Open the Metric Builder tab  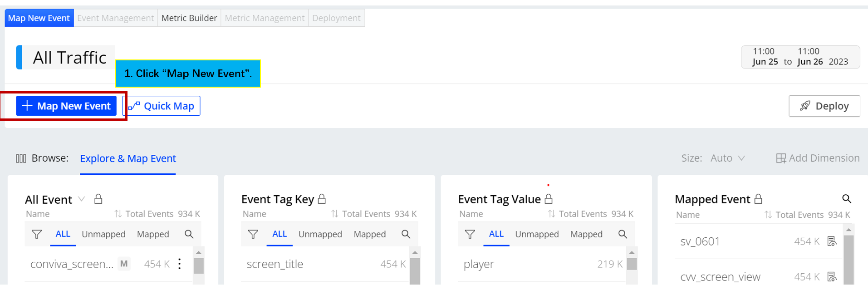click(189, 18)
